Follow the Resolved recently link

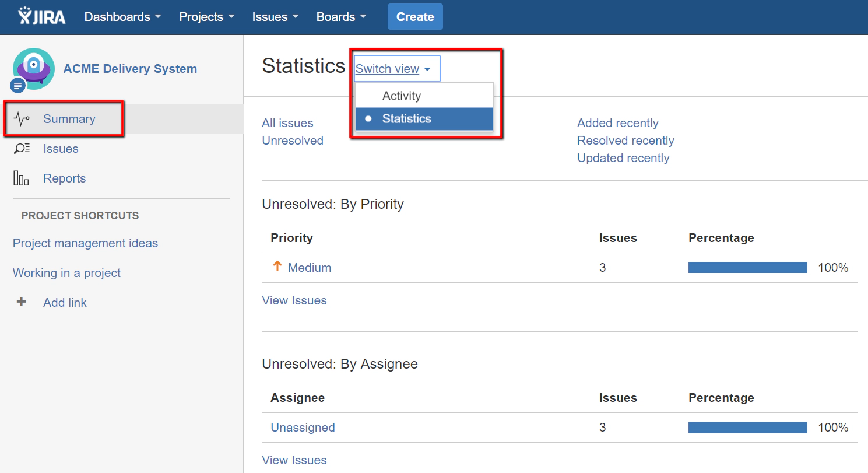click(625, 140)
